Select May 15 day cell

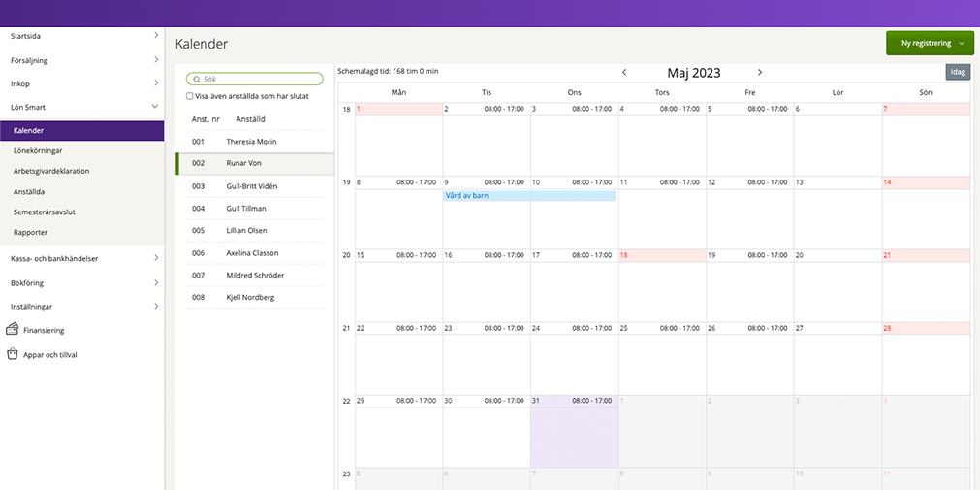(399, 285)
